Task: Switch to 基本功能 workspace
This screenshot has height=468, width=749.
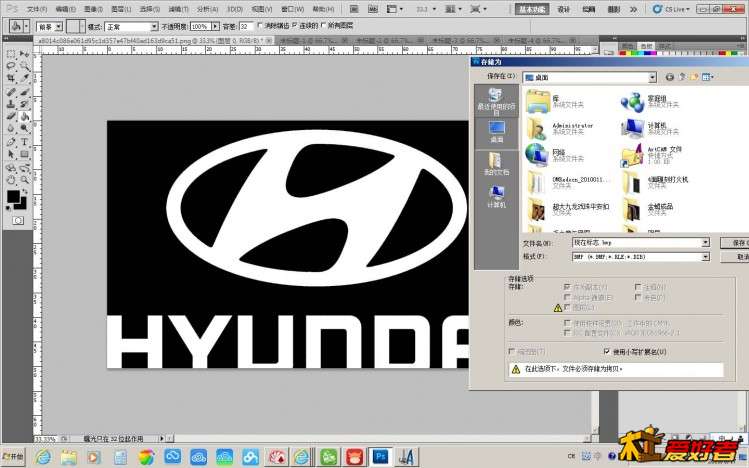Action: click(x=532, y=9)
